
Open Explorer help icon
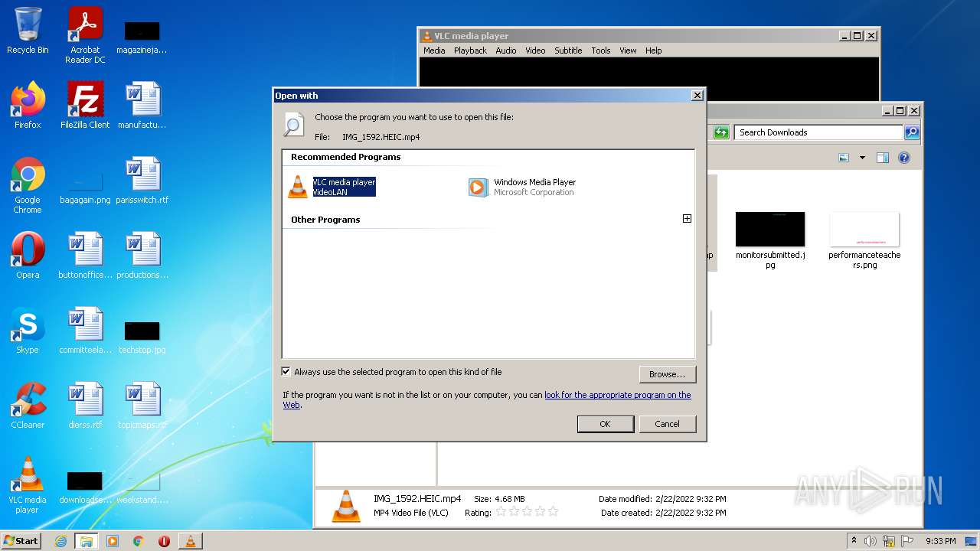[904, 158]
